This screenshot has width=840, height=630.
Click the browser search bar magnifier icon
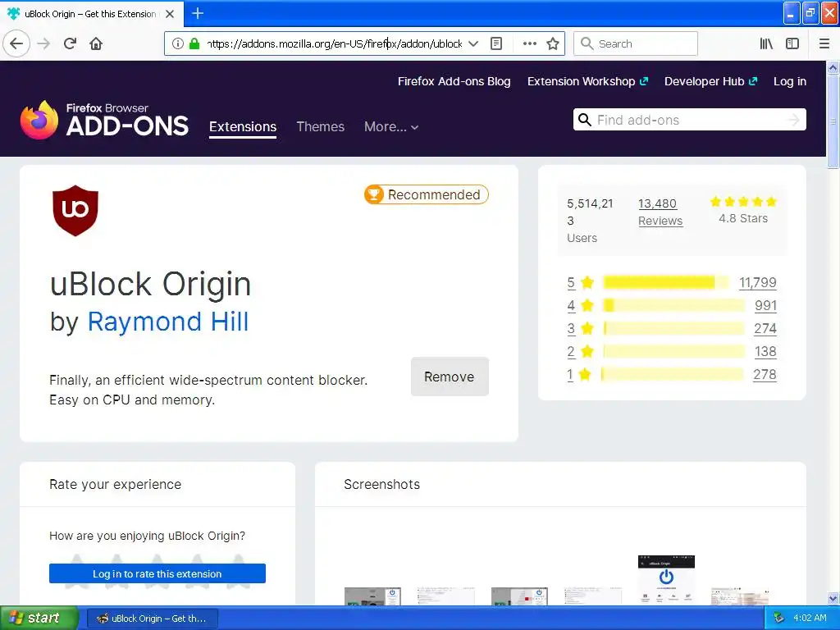pos(587,43)
